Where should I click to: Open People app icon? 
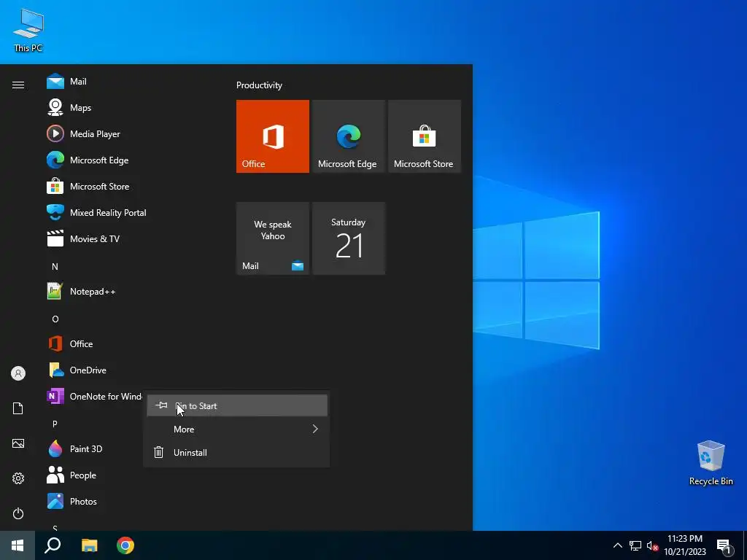[55, 475]
